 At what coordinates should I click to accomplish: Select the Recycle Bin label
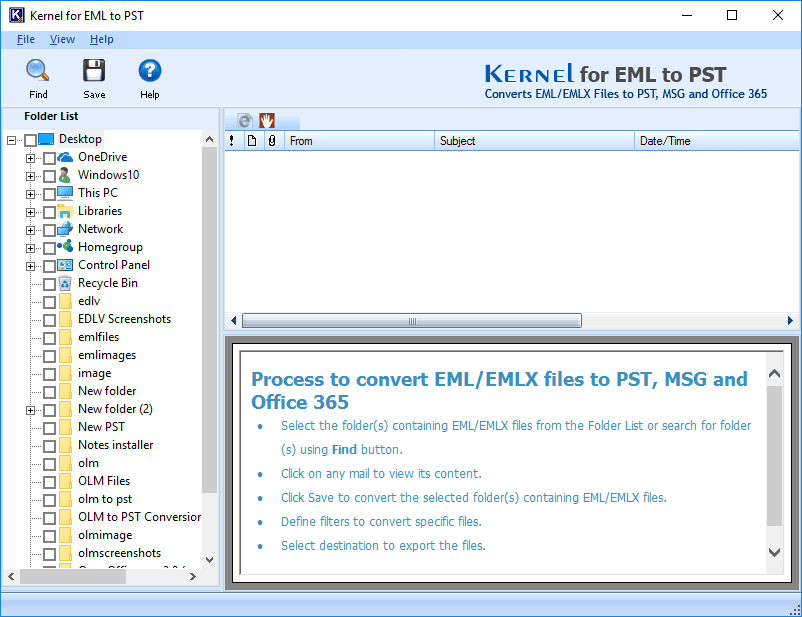click(107, 283)
